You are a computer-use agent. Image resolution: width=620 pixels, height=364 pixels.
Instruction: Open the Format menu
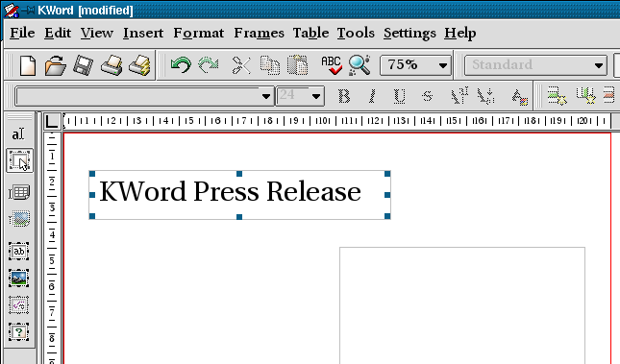coord(198,33)
